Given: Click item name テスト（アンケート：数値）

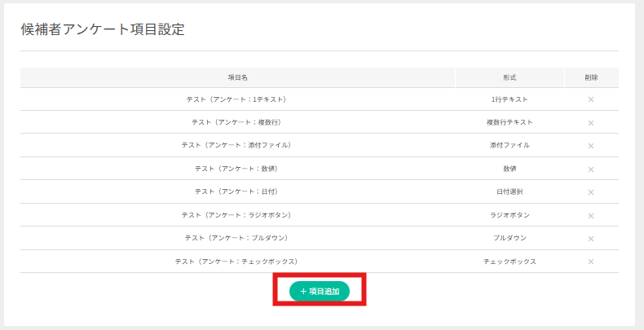Looking at the screenshot, I should [236, 169].
